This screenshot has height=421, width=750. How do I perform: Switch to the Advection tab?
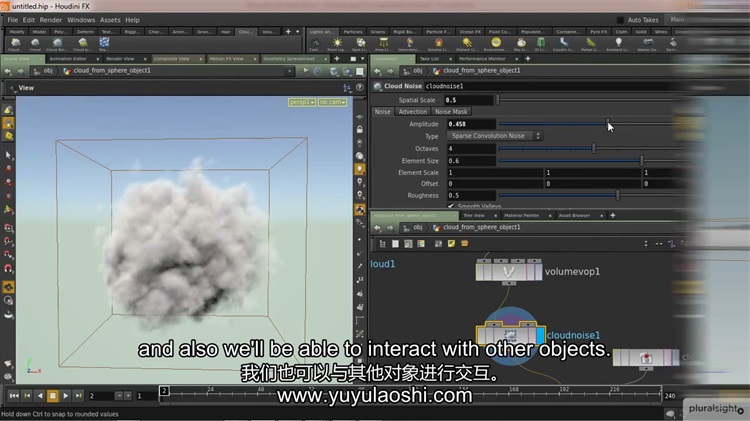pyautogui.click(x=412, y=111)
